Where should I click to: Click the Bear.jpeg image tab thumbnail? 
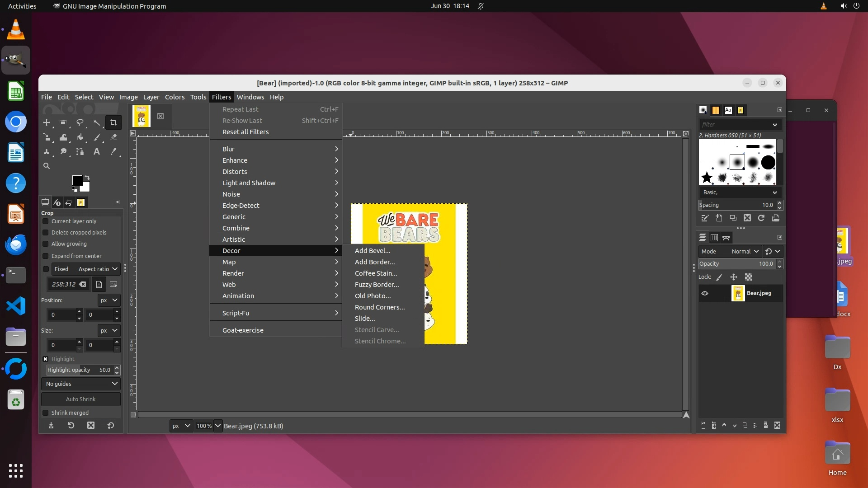point(142,116)
